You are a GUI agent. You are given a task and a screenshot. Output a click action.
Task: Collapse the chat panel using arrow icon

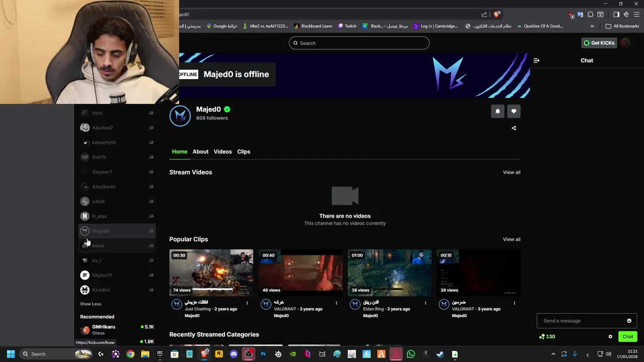pyautogui.click(x=536, y=60)
